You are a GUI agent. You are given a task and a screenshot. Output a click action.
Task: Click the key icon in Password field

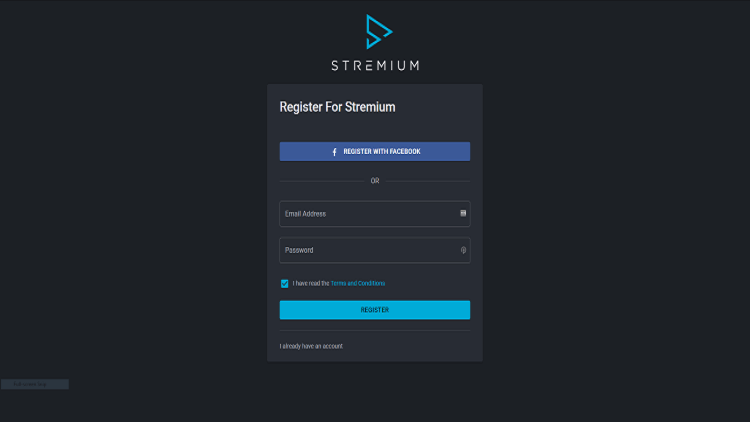click(x=463, y=250)
